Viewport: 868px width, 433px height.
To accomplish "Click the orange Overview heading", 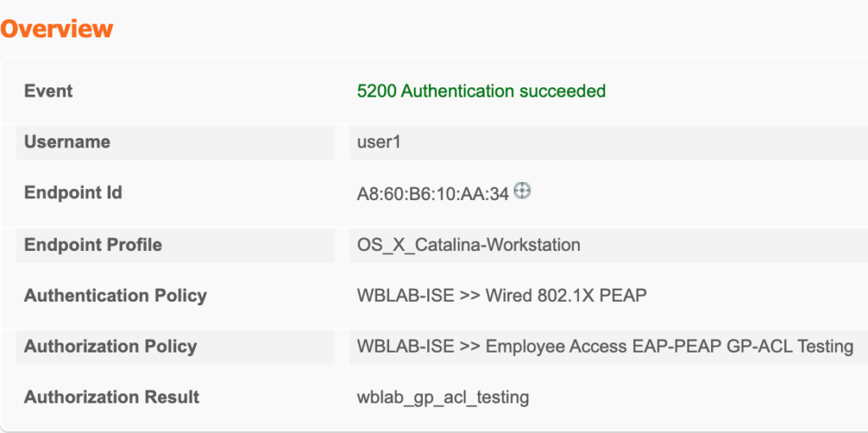I will pyautogui.click(x=57, y=29).
